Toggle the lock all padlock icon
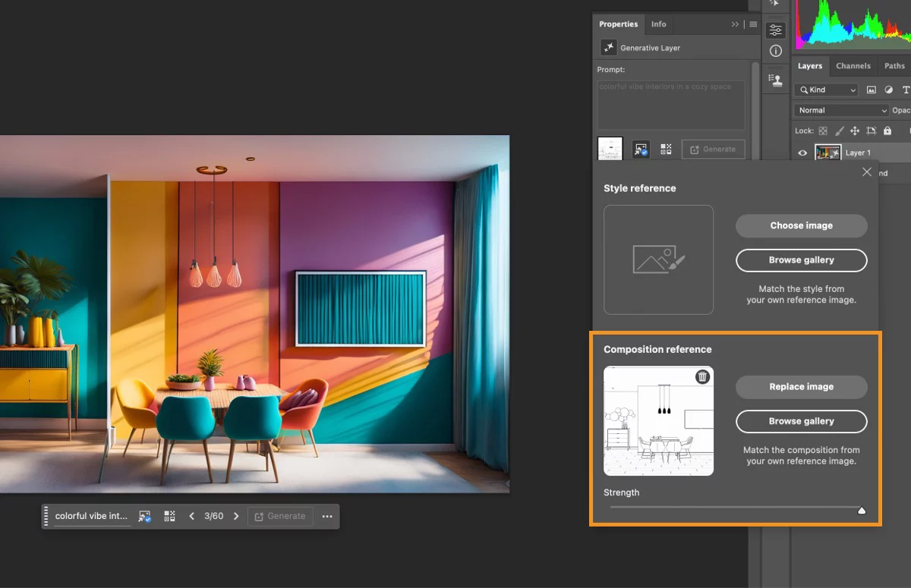 point(887,131)
